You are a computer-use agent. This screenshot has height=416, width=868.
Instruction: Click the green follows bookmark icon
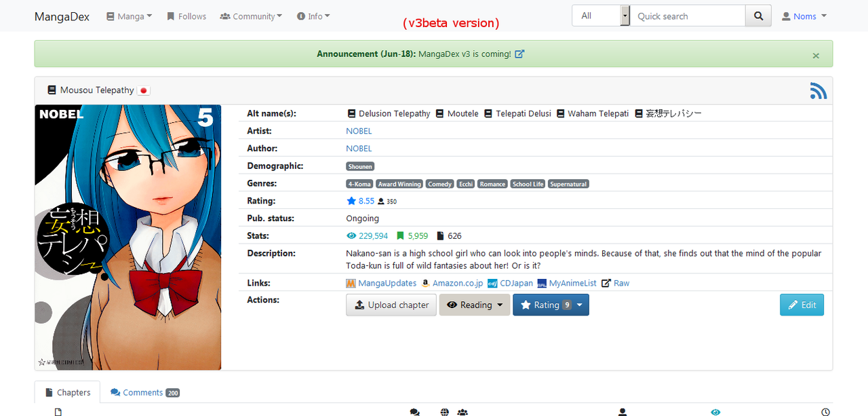400,236
